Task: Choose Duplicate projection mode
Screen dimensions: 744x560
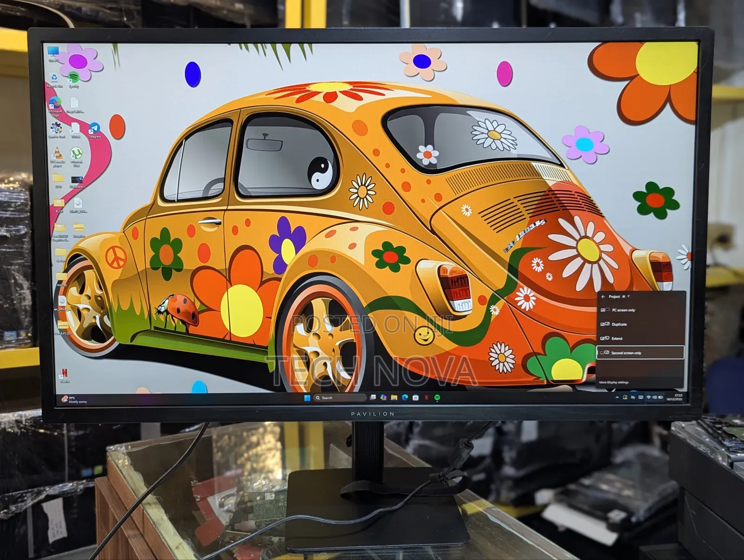Action: point(640,324)
